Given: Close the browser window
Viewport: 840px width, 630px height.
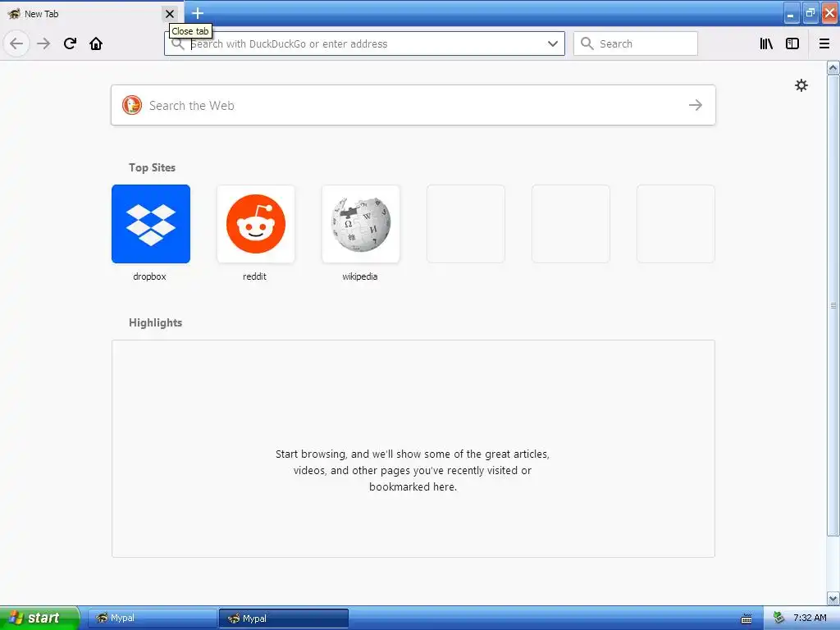Looking at the screenshot, I should (x=830, y=13).
